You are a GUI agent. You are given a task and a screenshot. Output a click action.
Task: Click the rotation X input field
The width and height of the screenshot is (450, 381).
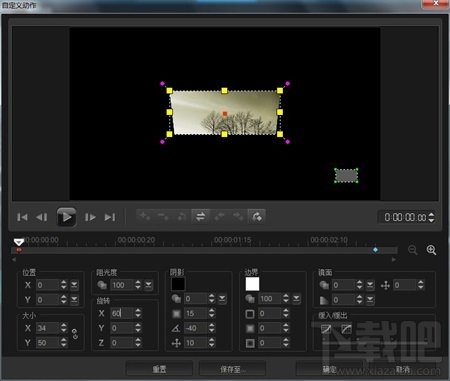[122, 313]
